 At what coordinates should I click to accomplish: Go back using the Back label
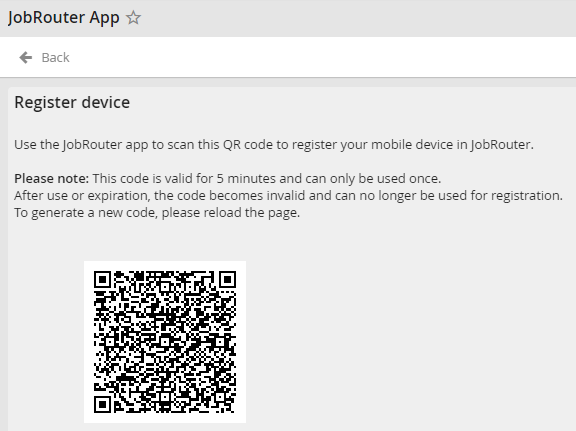[55, 57]
